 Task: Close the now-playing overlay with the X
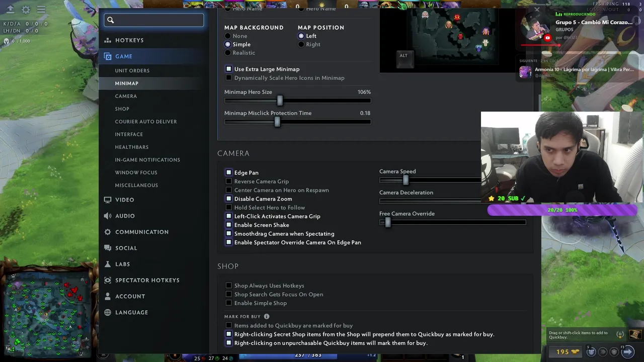(537, 10)
